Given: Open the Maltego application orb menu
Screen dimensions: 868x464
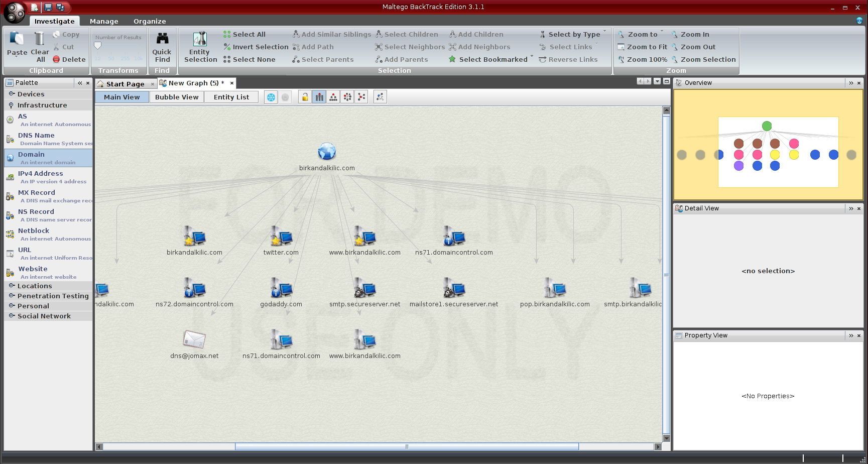Looking at the screenshot, I should point(14,13).
